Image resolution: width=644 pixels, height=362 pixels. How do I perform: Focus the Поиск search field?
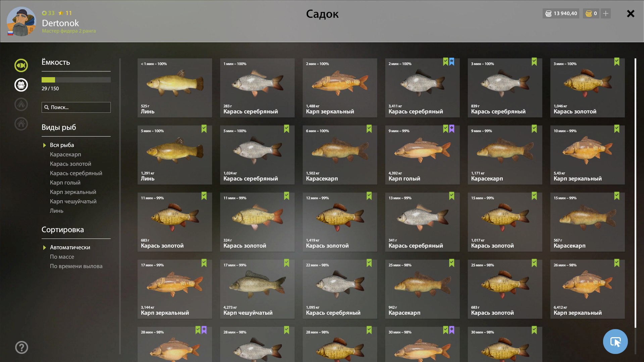pos(76,107)
